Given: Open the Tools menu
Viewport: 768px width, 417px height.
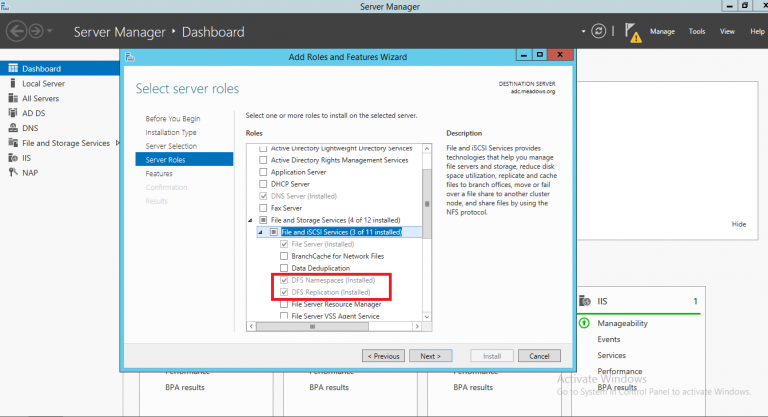Looking at the screenshot, I should pos(696,31).
